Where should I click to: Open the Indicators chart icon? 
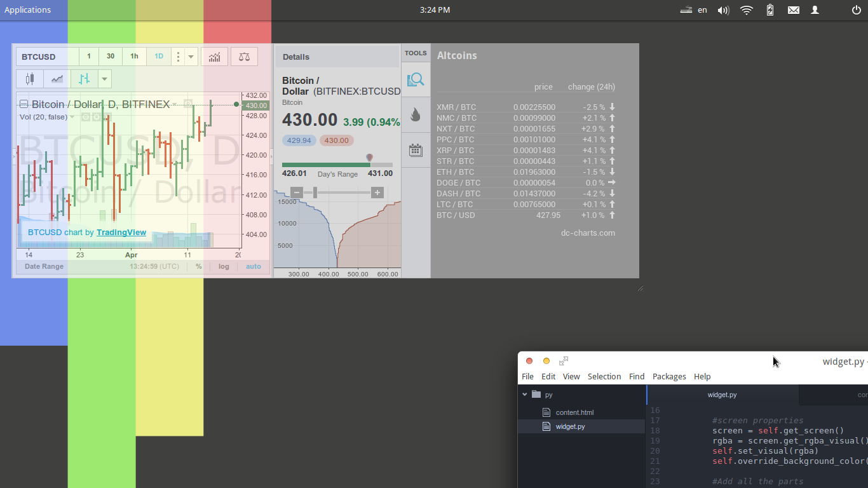click(x=215, y=57)
